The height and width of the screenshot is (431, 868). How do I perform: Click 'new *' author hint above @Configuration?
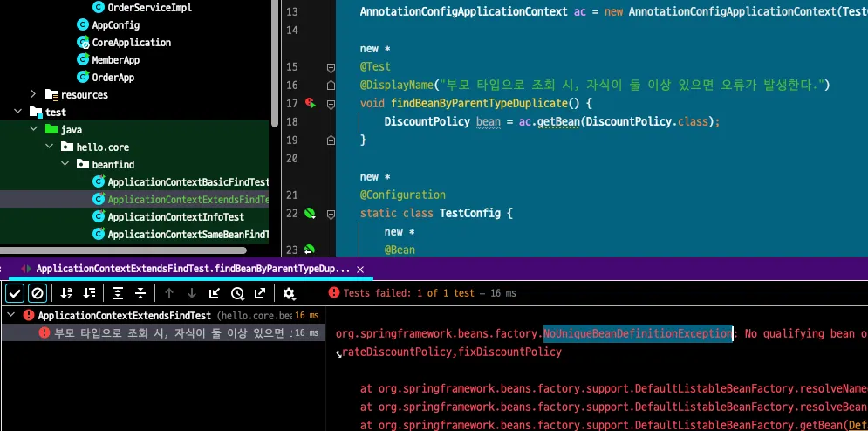coord(375,177)
